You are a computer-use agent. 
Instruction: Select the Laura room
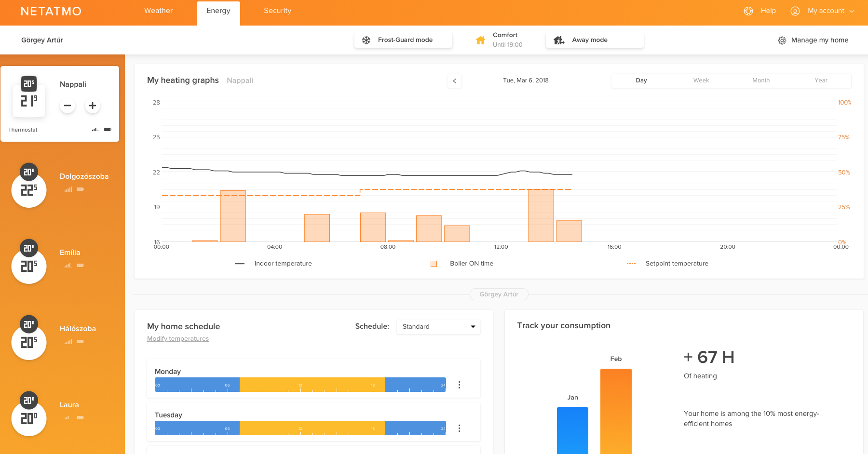pyautogui.click(x=69, y=405)
